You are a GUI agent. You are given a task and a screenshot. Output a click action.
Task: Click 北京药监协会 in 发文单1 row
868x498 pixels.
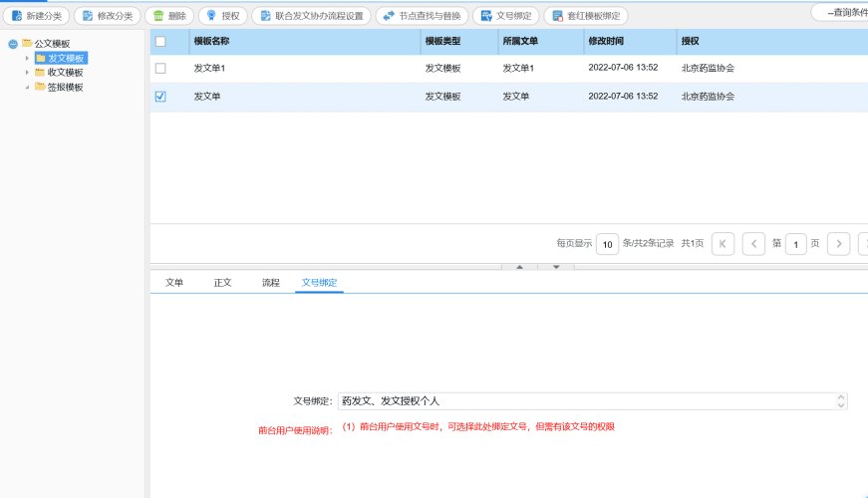(x=708, y=68)
